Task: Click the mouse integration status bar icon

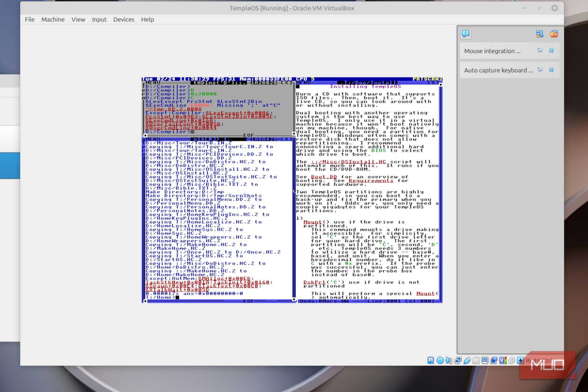Action: click(511, 360)
